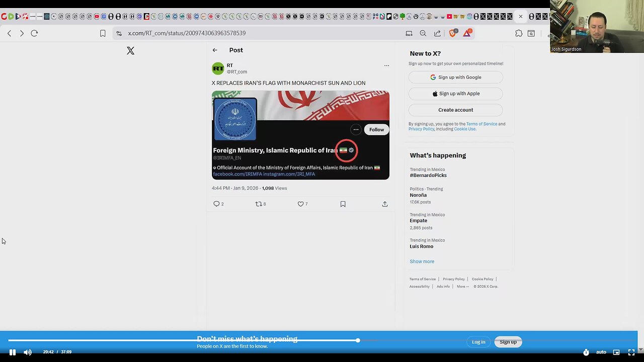644x362 pixels.
Task: Click the zoom magnifier icon in address bar
Action: point(423,33)
